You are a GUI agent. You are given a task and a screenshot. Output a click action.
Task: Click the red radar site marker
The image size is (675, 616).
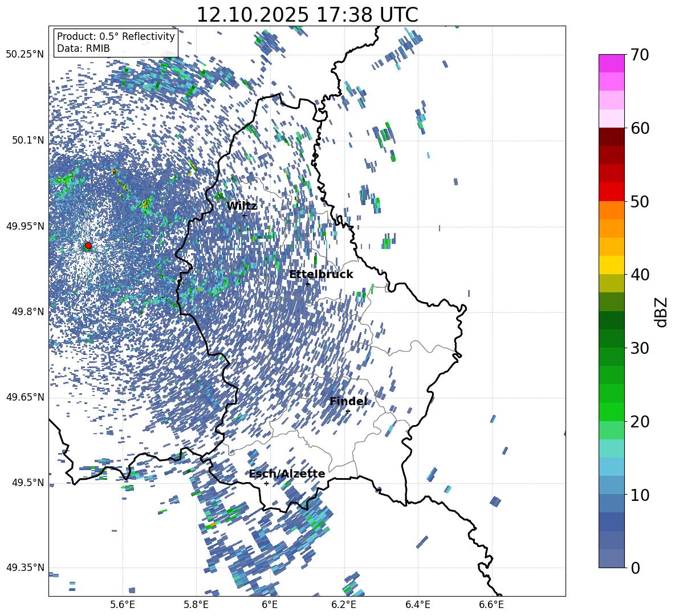pyautogui.click(x=88, y=246)
